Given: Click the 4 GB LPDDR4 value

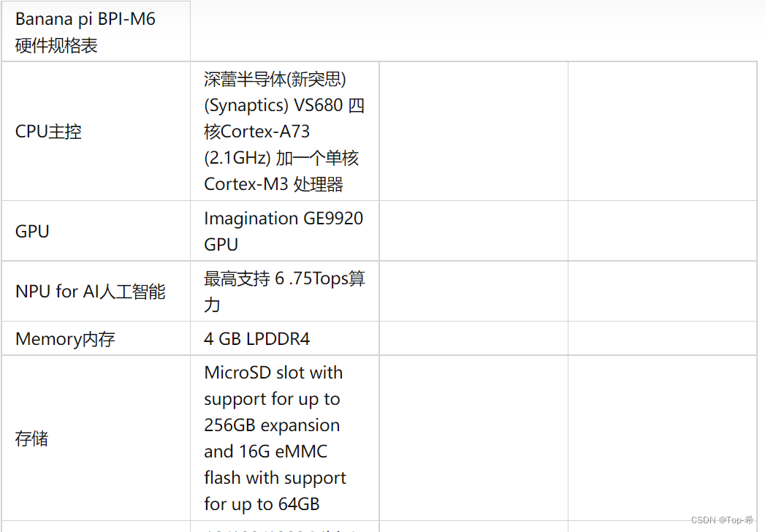Looking at the screenshot, I should [256, 339].
